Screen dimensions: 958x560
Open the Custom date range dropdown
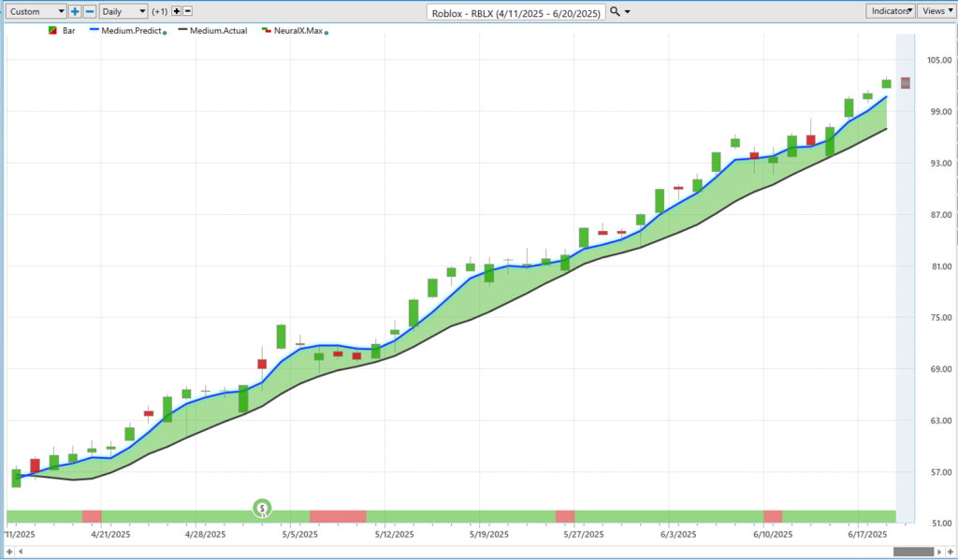36,11
